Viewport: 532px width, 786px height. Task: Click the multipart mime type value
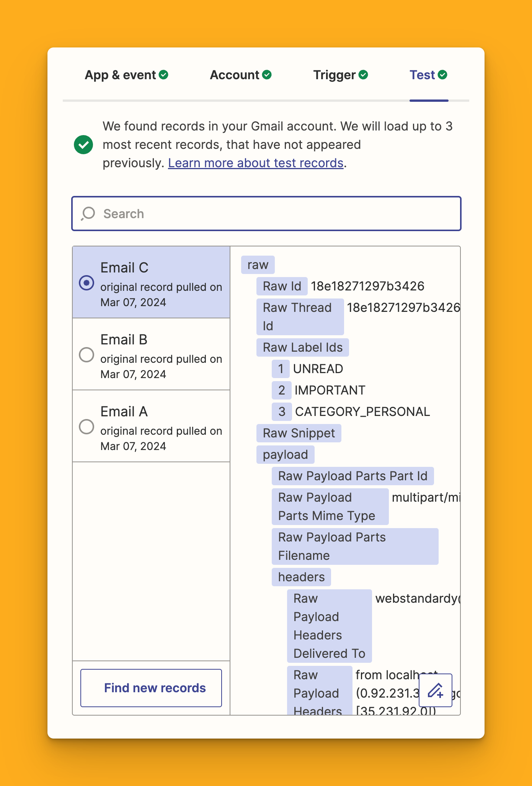(426, 497)
